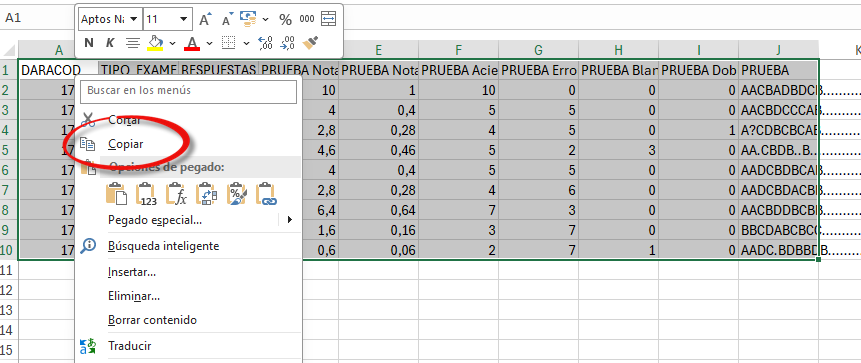This screenshot has width=861, height=363.
Task: Select row 5 header
Action: click(9, 149)
